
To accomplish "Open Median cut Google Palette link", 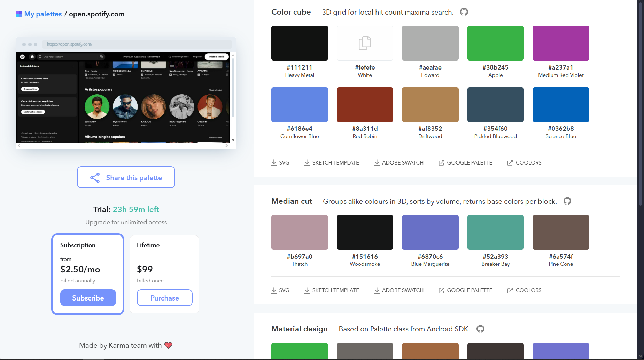I will pos(465,290).
